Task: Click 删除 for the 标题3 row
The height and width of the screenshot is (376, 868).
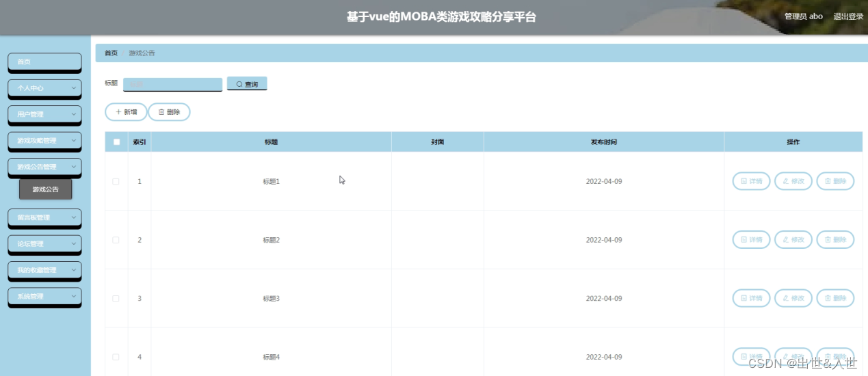Action: click(835, 299)
